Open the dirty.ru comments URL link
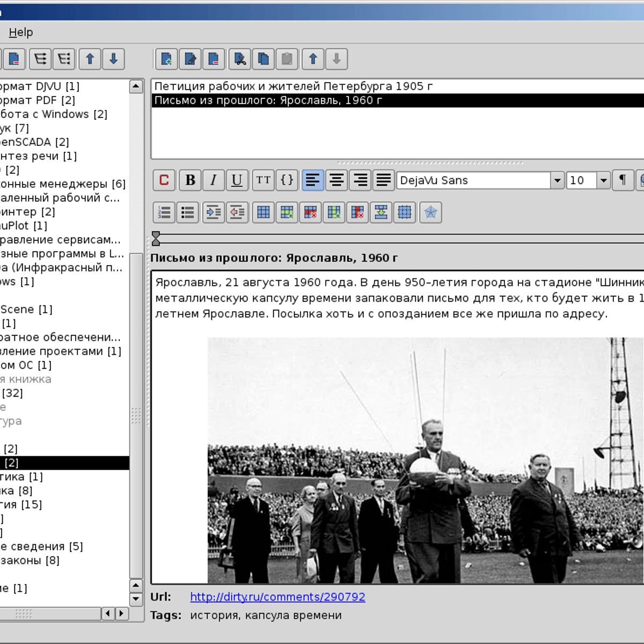The width and height of the screenshot is (644, 644). [x=277, y=597]
